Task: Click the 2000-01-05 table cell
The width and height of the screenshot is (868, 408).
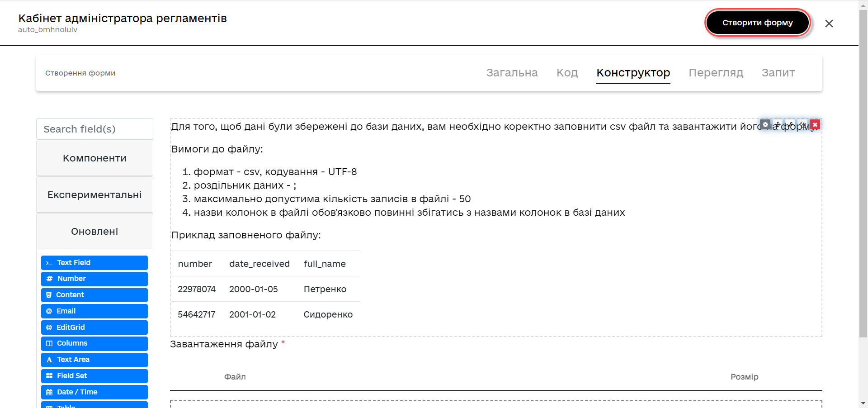Action: 254,289
